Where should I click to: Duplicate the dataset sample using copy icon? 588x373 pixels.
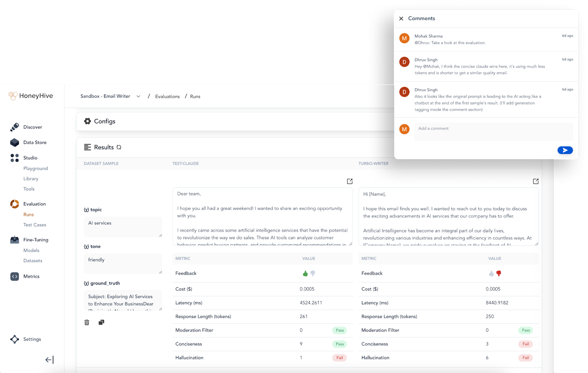click(x=101, y=322)
